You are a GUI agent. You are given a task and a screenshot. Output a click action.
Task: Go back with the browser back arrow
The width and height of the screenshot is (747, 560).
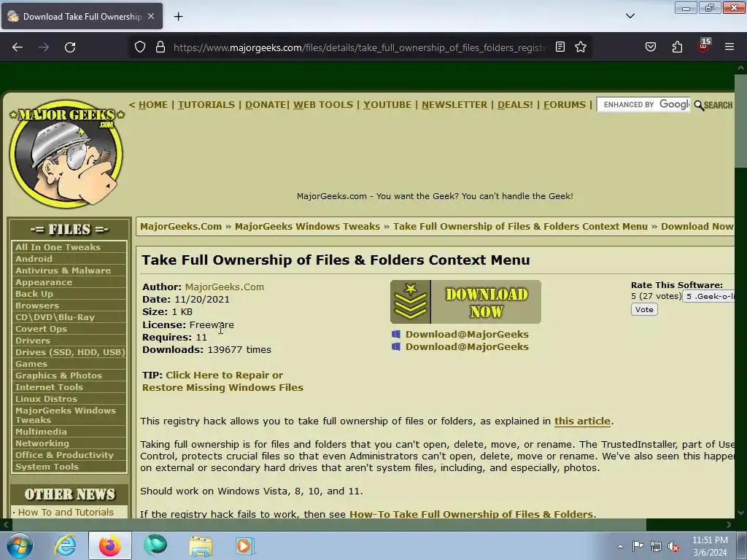pos(18,47)
